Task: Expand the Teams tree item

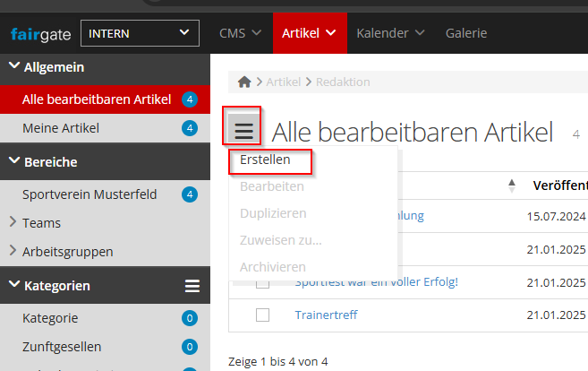Action: click(13, 222)
